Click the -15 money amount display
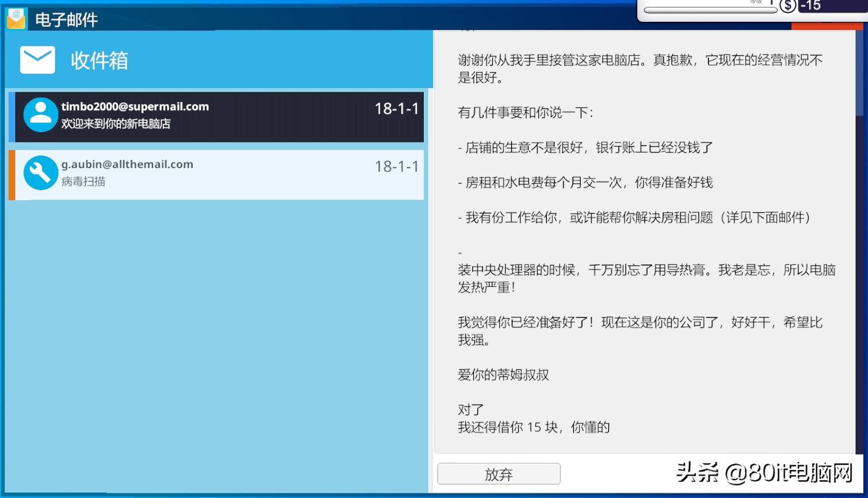Image resolution: width=868 pixels, height=498 pixels. [811, 6]
